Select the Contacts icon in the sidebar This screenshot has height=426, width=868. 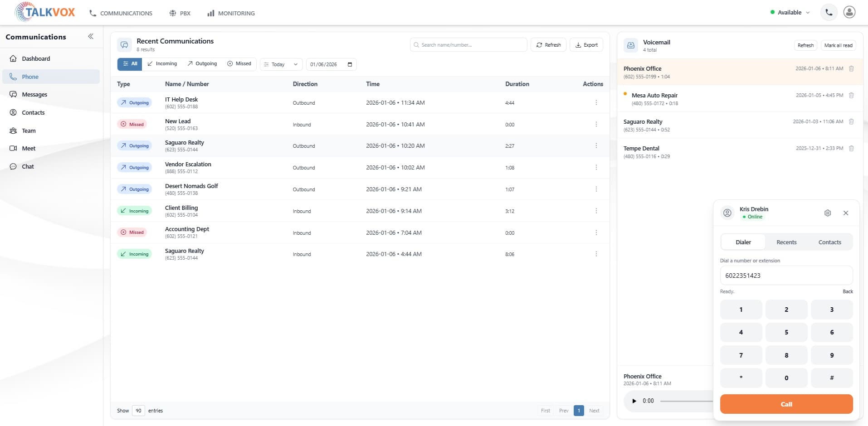pyautogui.click(x=33, y=112)
